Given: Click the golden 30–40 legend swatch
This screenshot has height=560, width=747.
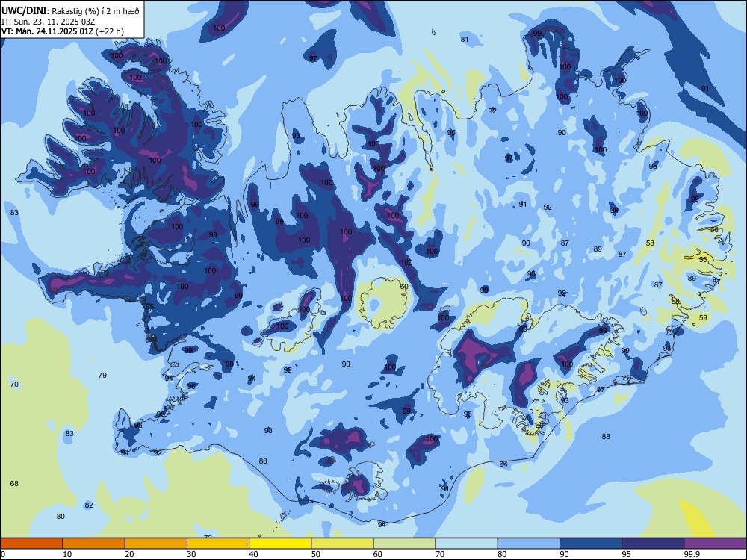Looking at the screenshot, I should 218,544.
